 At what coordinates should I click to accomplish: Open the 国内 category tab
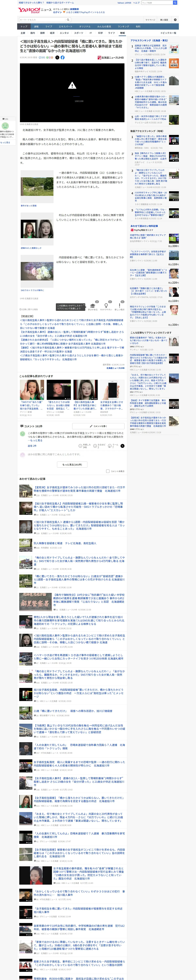[32, 33]
